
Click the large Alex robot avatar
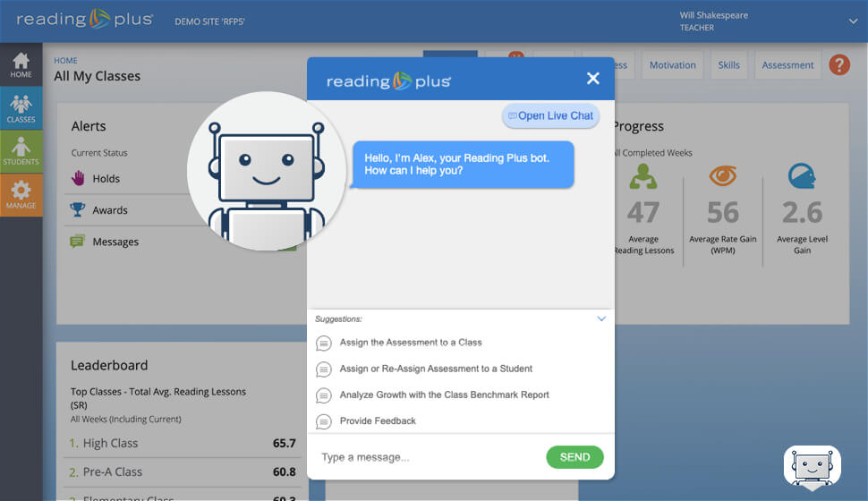pos(267,171)
